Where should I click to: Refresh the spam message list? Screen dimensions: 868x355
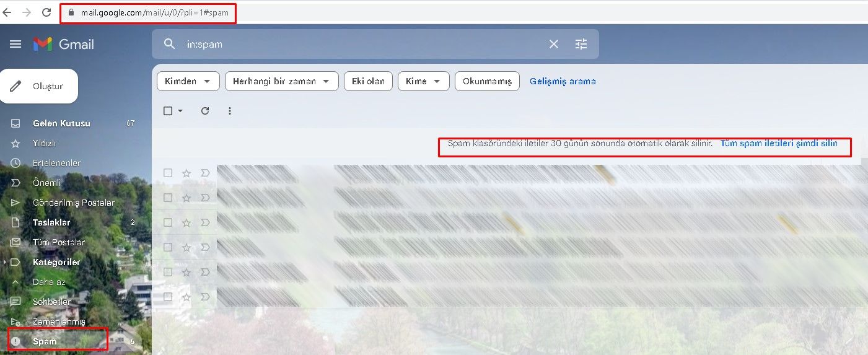click(x=205, y=111)
